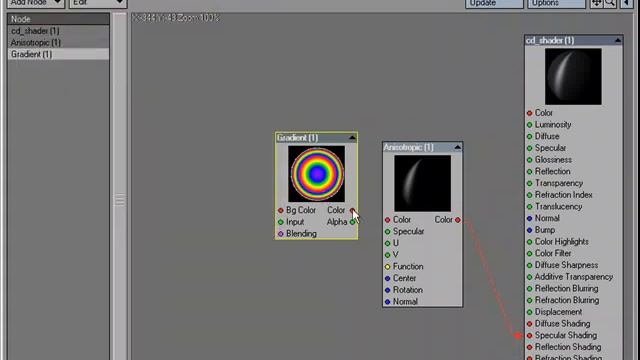
Task: Click the V input dot on Anisotropic node
Action: click(387, 255)
